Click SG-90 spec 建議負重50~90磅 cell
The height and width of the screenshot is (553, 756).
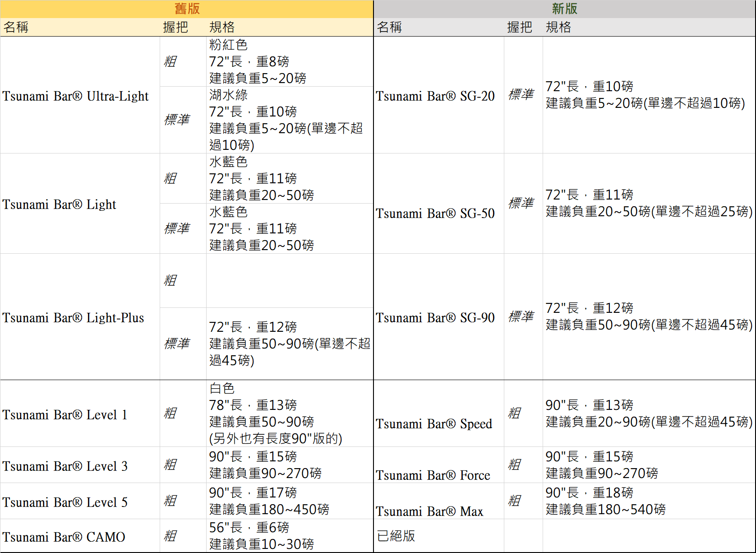tap(649, 317)
